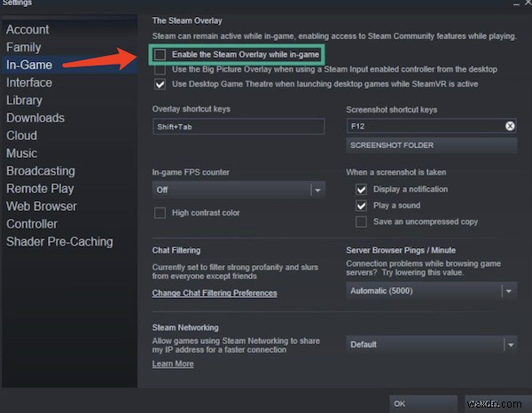This screenshot has height=413, width=532.
Task: Select the Controller settings section
Action: point(32,224)
